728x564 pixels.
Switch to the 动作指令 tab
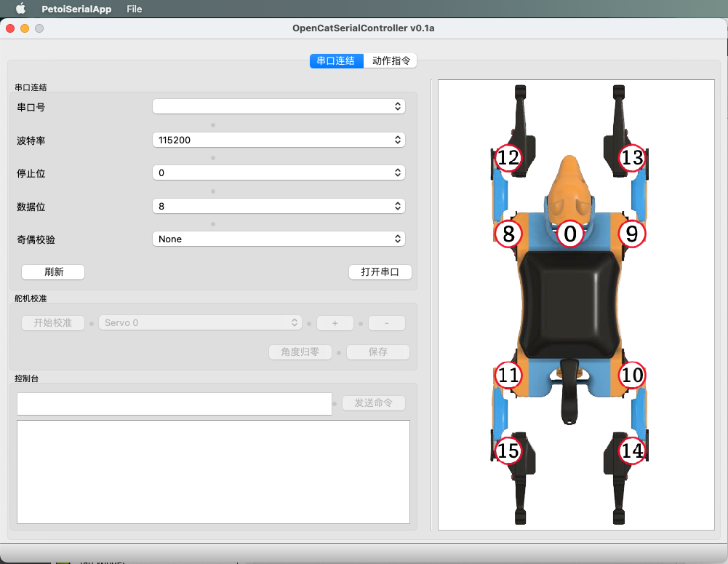coord(391,61)
